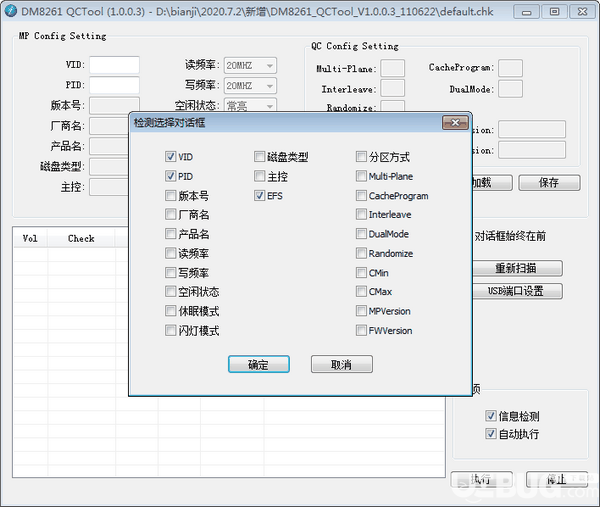Screen dimensions: 600x507
Task: Close the 检测选择对话框 dialog
Action: point(455,123)
